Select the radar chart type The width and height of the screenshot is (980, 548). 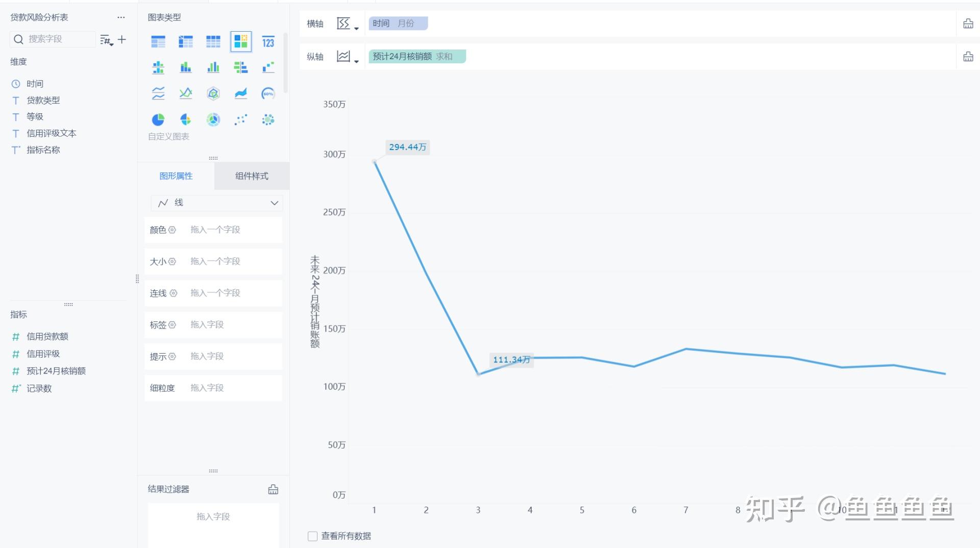coord(213,93)
